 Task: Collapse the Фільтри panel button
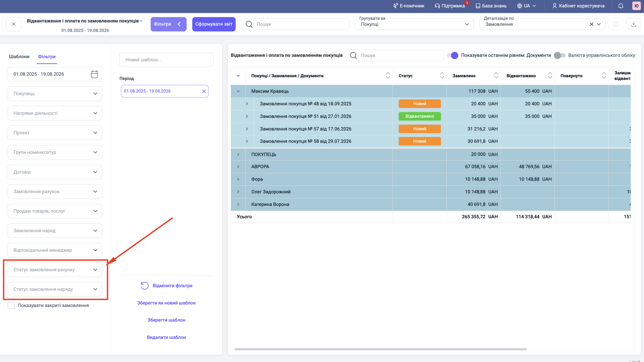pos(168,24)
